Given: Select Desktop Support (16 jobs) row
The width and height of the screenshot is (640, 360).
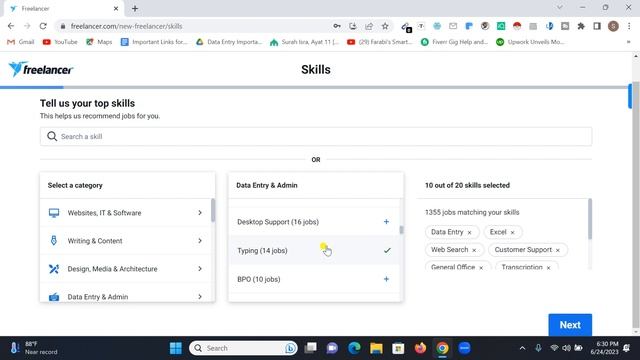Looking at the screenshot, I should pos(314,222).
